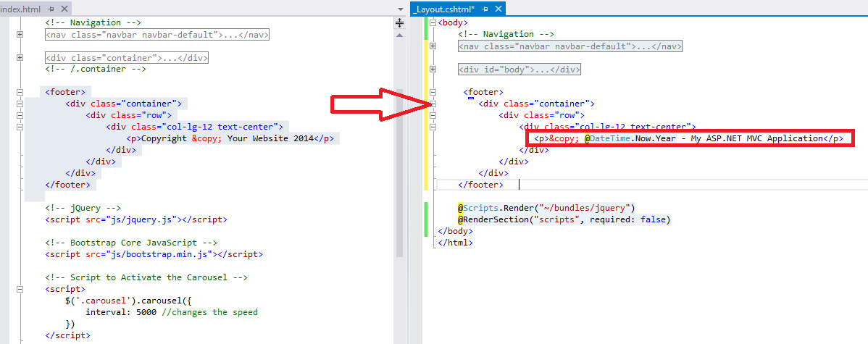Image resolution: width=868 pixels, height=344 pixels.
Task: Collapse div class container inside index.html footer
Action: coord(20,104)
